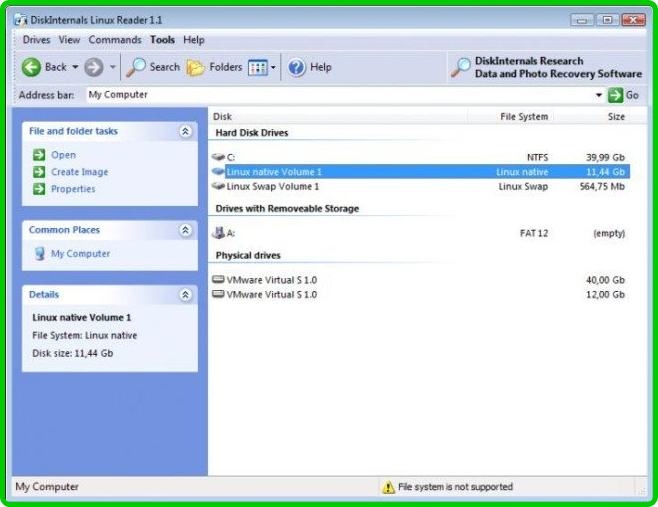The width and height of the screenshot is (658, 507).
Task: Sort by the Size column header
Action: tap(616, 117)
